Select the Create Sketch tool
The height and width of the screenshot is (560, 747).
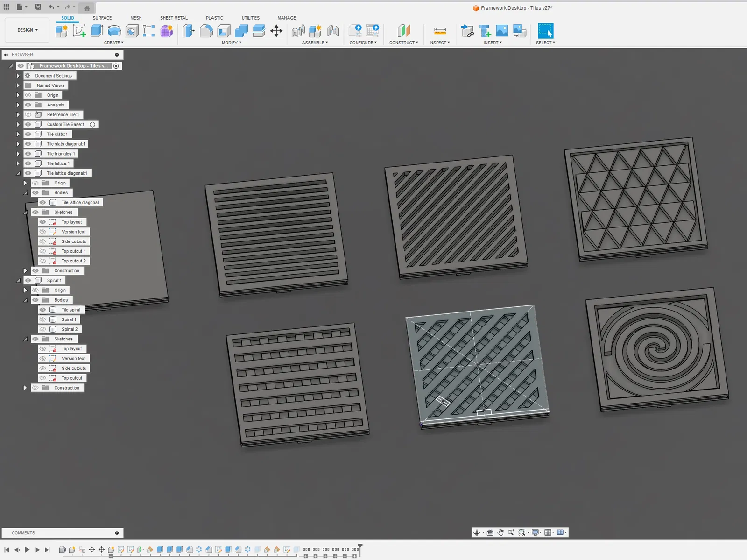tap(79, 31)
